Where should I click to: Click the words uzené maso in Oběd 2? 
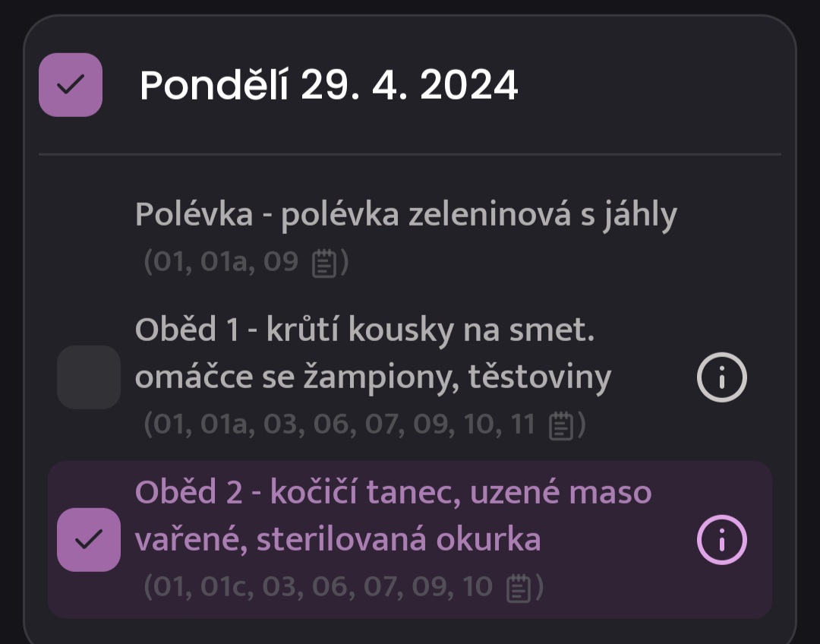click(x=561, y=493)
